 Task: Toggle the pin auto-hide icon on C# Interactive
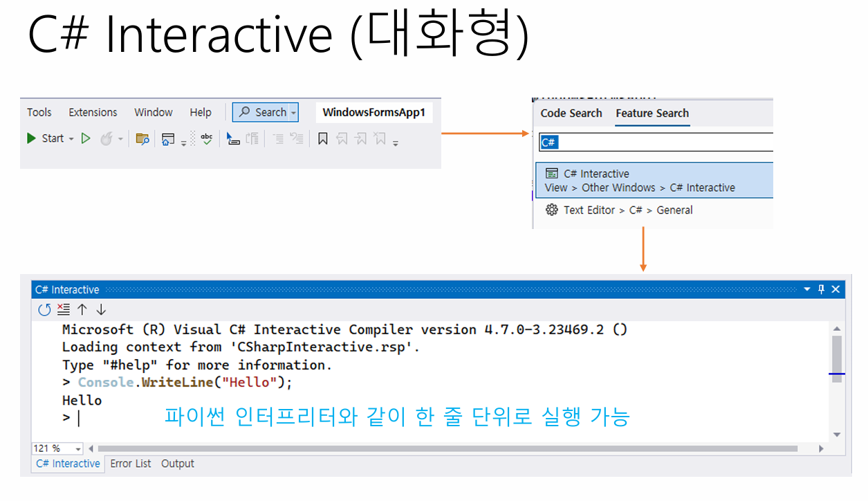(822, 290)
